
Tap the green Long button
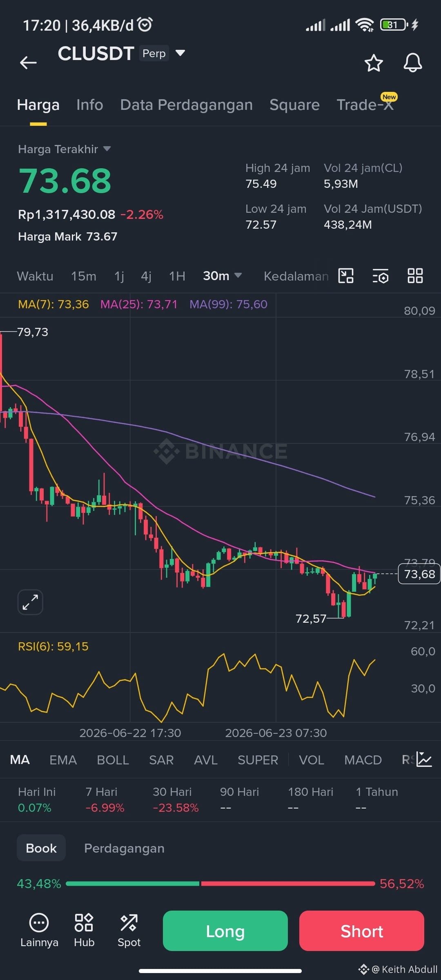tap(225, 931)
